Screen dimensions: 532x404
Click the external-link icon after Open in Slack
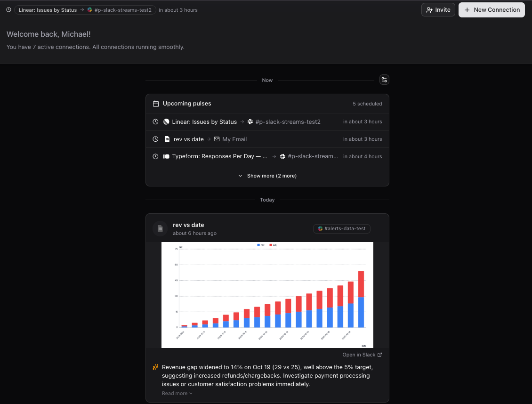[379, 355]
